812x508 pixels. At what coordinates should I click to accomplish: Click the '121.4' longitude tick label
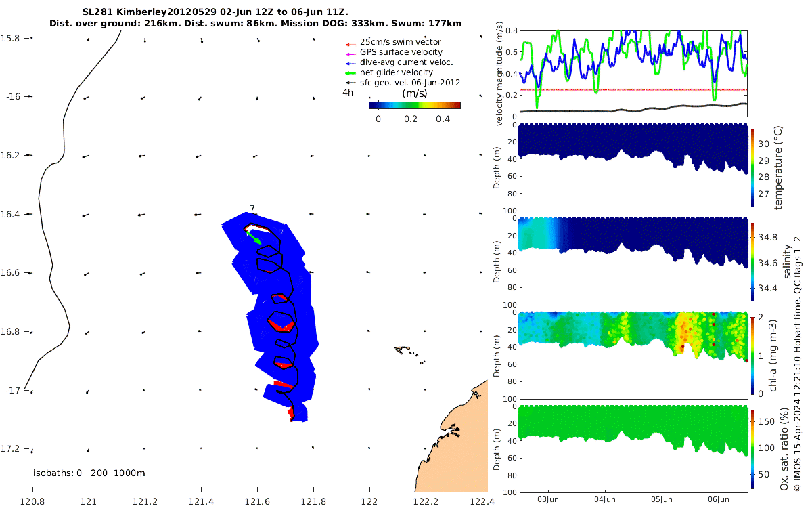pos(201,501)
